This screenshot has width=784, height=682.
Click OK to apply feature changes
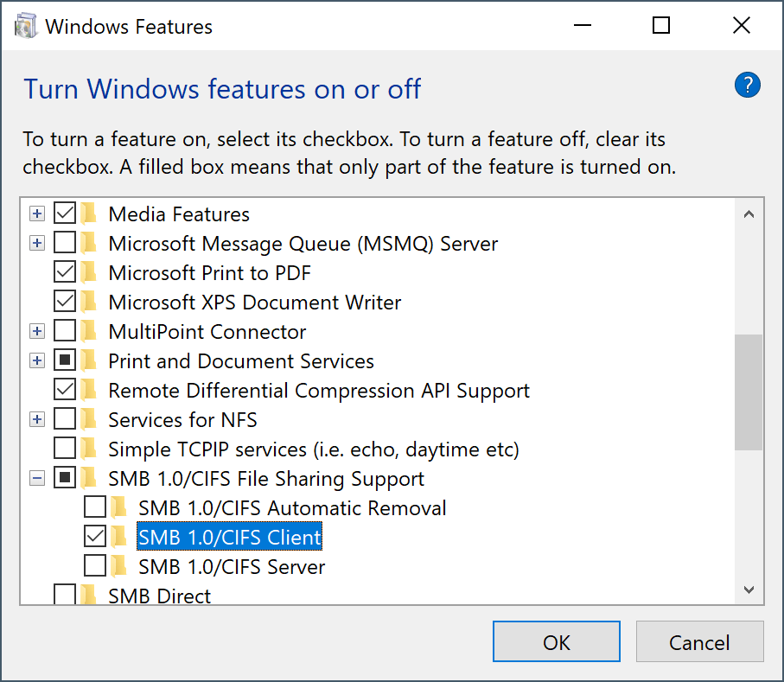tap(557, 642)
